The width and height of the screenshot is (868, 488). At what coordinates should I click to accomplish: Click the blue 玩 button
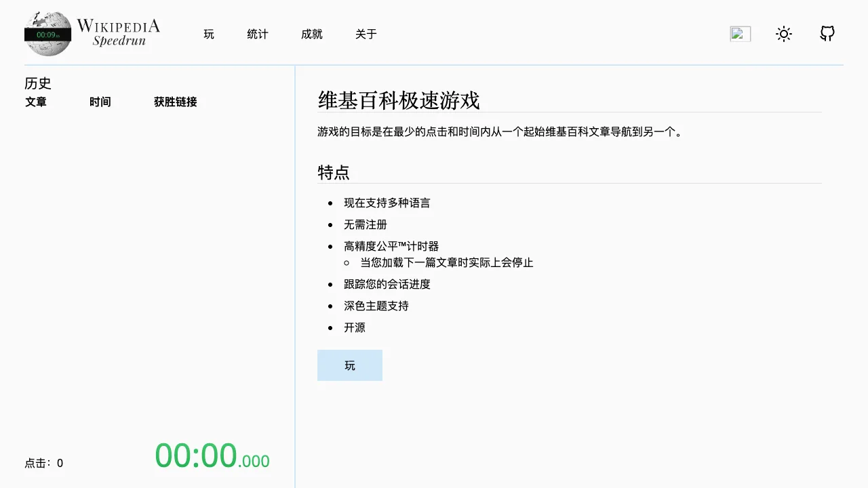(350, 365)
